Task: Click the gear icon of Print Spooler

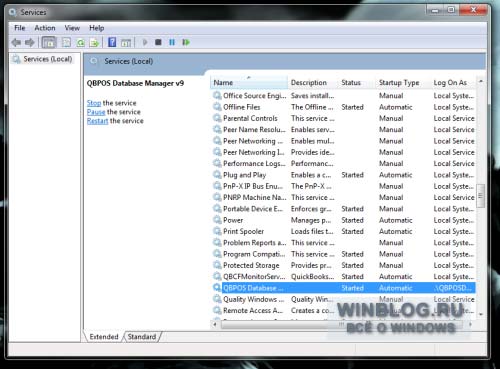Action: (x=217, y=231)
